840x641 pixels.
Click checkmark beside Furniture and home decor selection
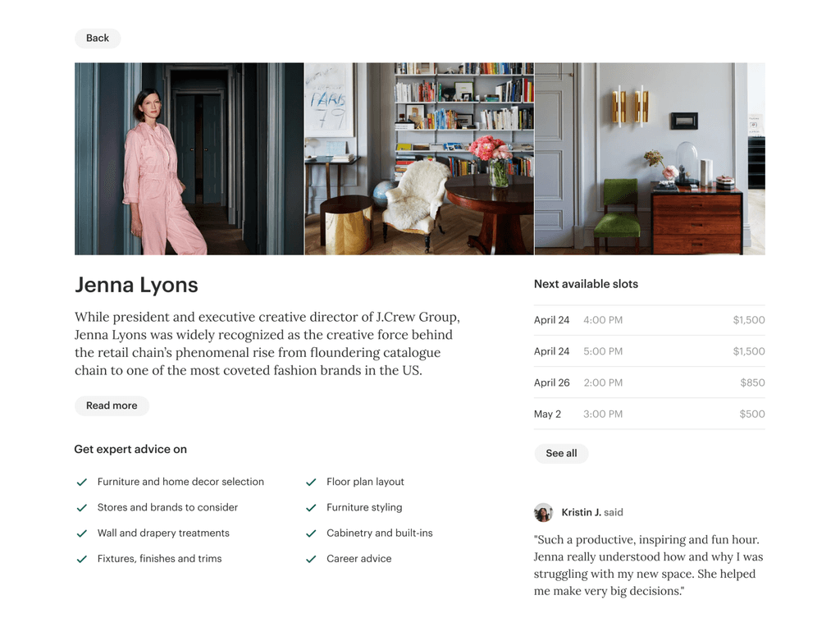pos(82,483)
